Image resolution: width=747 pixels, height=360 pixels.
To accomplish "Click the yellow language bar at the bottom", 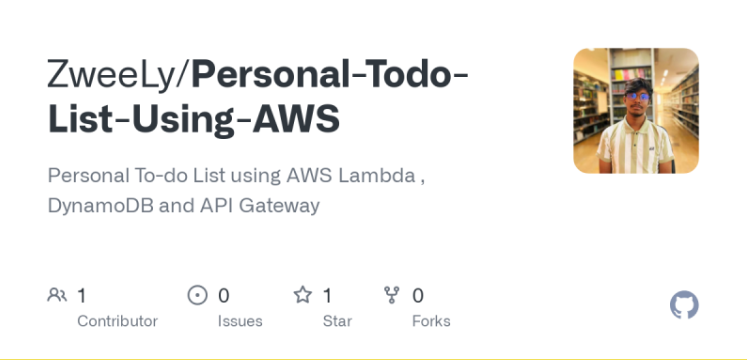I will [374, 359].
